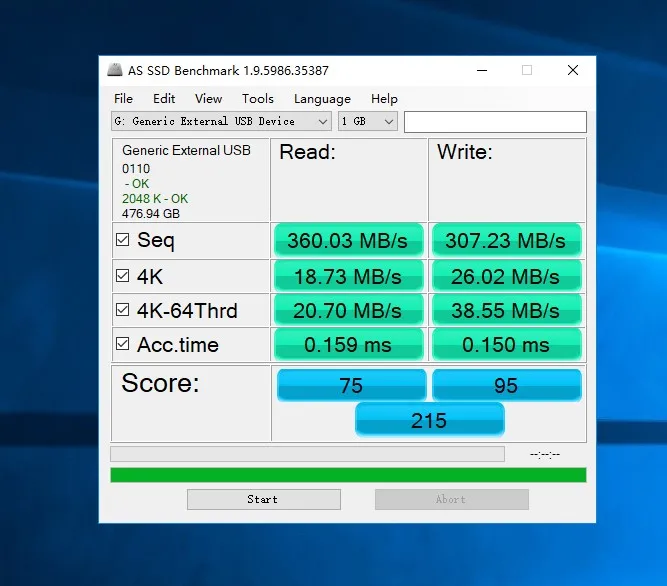
Task: Click the firmware version 0110 text
Action: [x=136, y=169]
